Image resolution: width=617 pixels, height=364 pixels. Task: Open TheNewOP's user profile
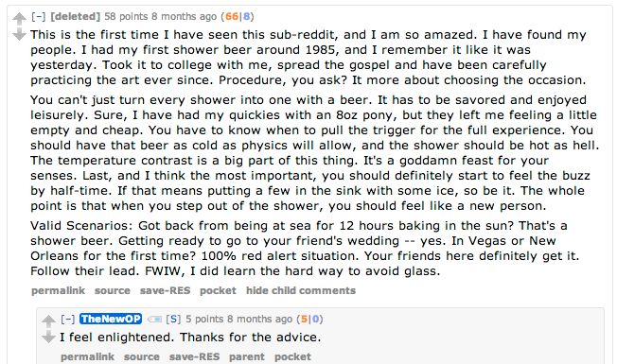[111, 319]
